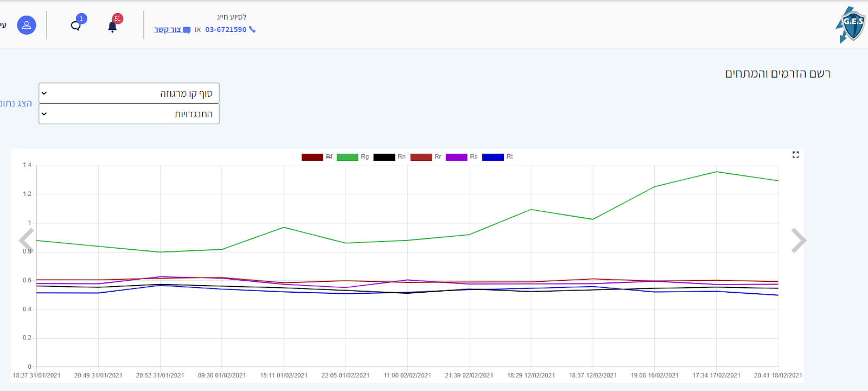
Task: Click the 09:36 01/02/2021 axis label
Action: click(x=222, y=375)
